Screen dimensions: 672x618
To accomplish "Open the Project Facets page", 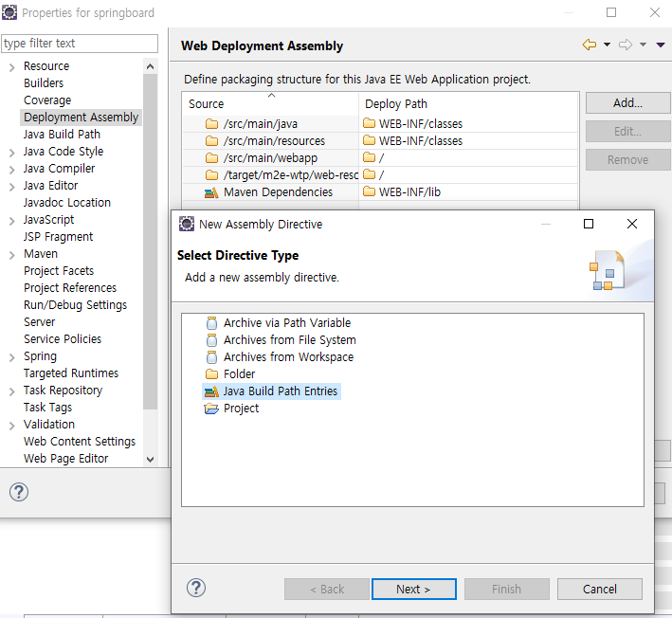I will coord(59,271).
